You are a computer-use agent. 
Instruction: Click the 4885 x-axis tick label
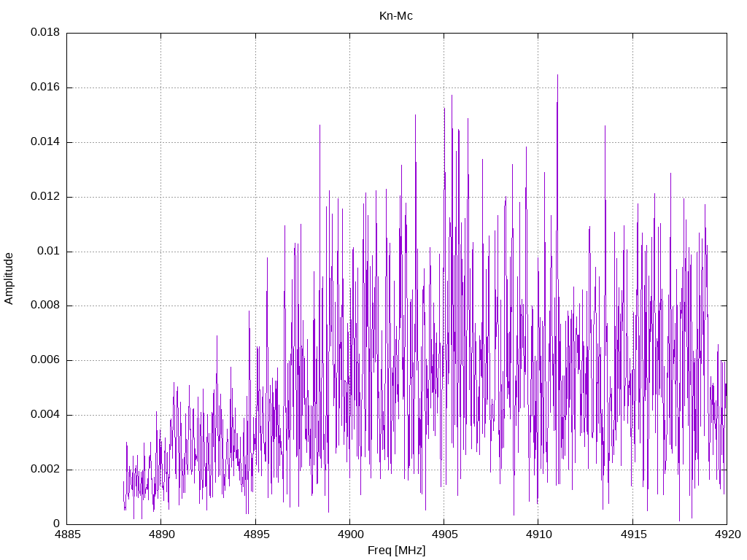[66, 534]
